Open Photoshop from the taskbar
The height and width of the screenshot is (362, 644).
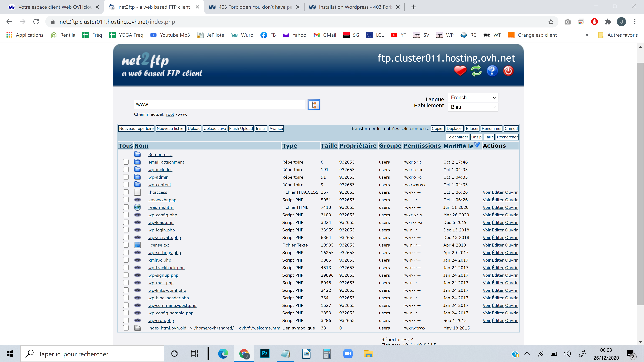tap(264, 353)
